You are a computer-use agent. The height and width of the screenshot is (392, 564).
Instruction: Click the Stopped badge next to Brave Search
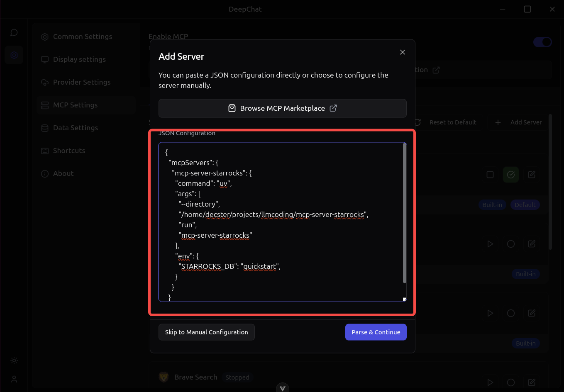[x=237, y=377]
